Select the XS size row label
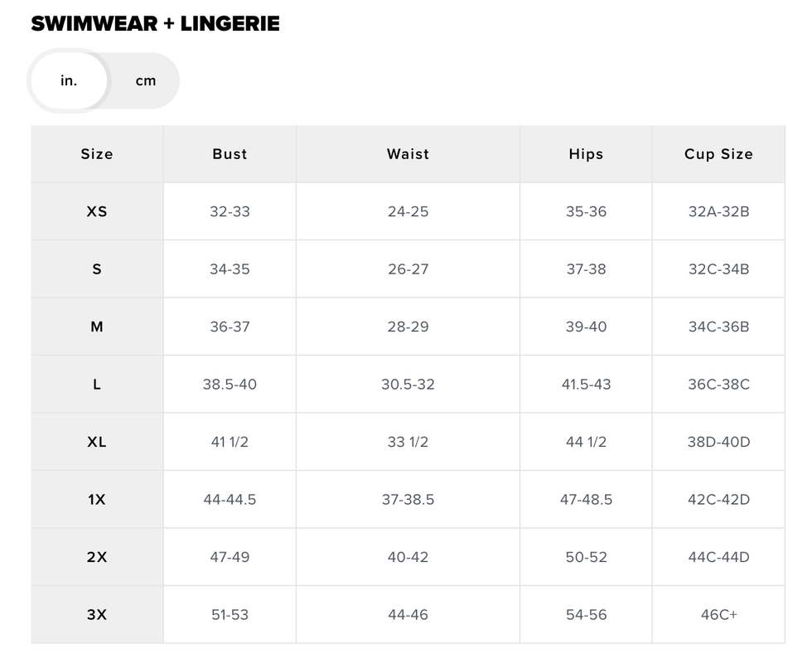 [x=97, y=211]
